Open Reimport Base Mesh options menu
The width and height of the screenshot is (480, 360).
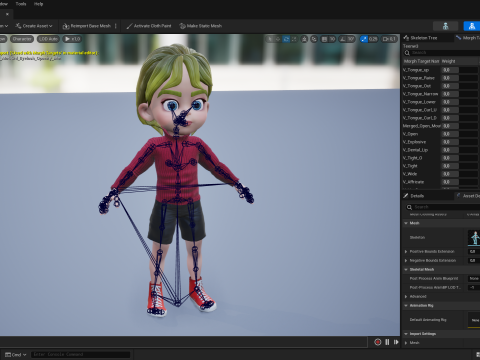(x=116, y=26)
